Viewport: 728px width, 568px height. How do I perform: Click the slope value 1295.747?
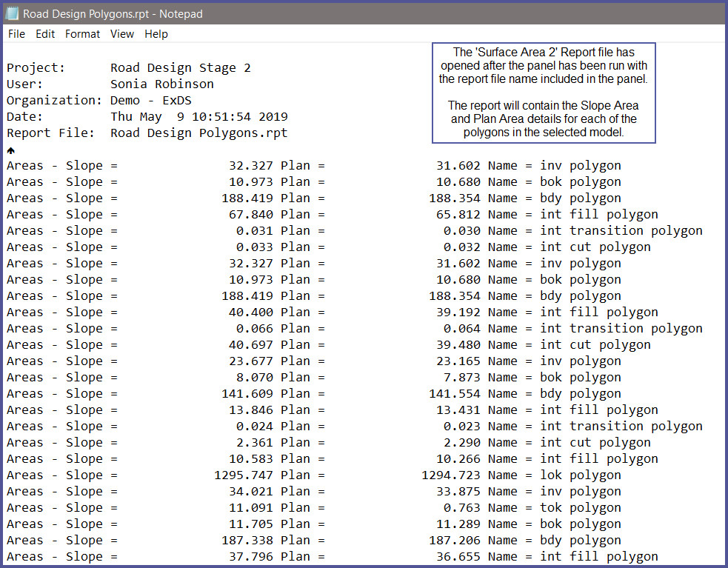(244, 475)
